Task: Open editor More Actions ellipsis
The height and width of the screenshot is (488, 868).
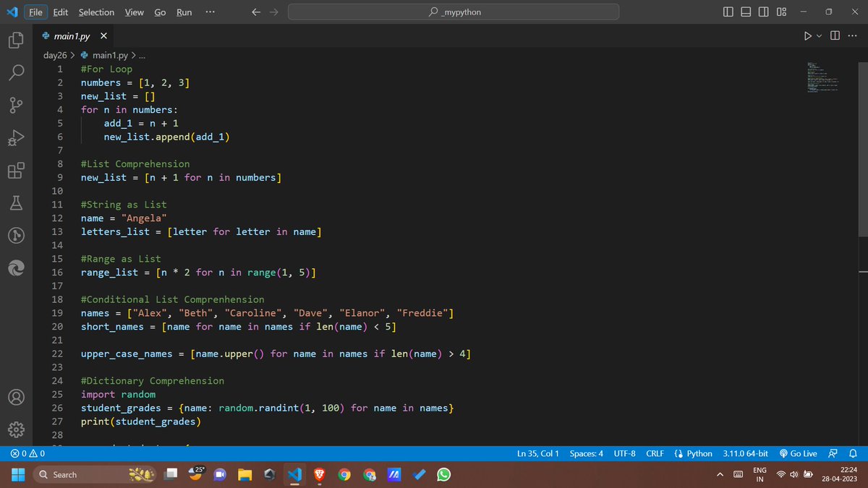Action: (x=852, y=36)
